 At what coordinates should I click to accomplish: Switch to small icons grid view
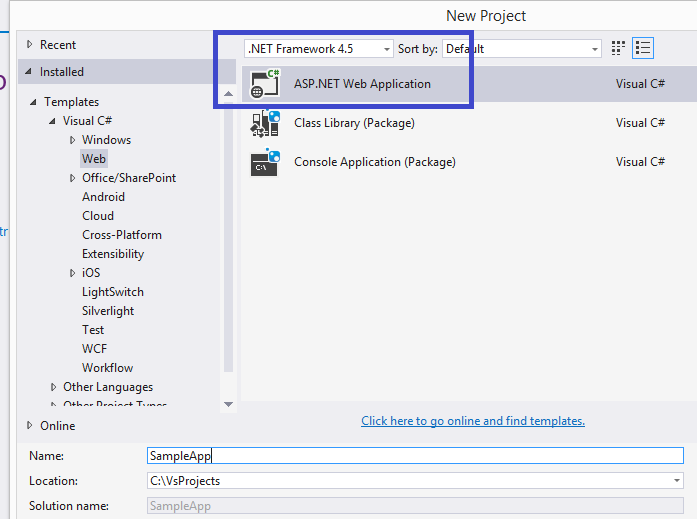pos(618,48)
